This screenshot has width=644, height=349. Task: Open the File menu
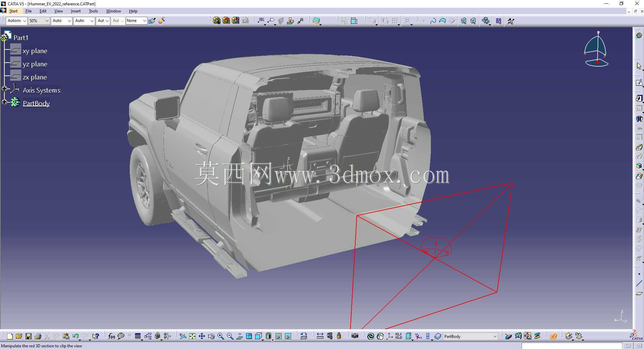pyautogui.click(x=29, y=11)
